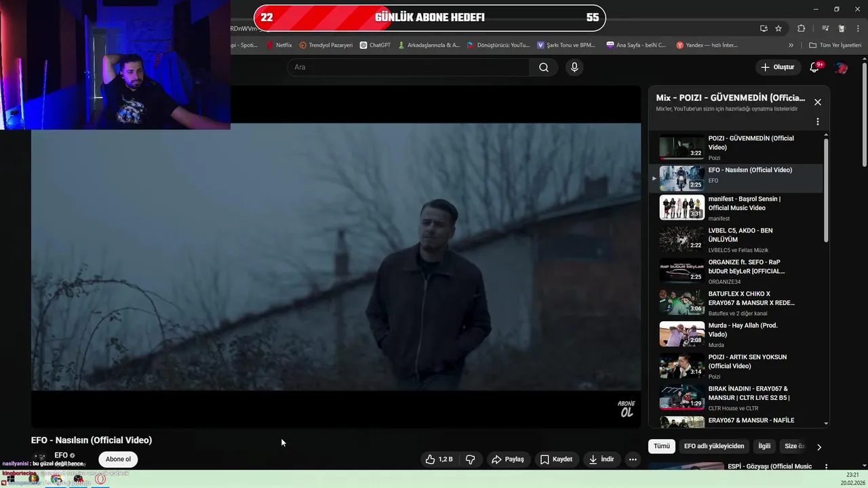Play POIZI - GÜVENMEDİN from playlist
The width and height of the screenshot is (868, 488).
(736, 147)
